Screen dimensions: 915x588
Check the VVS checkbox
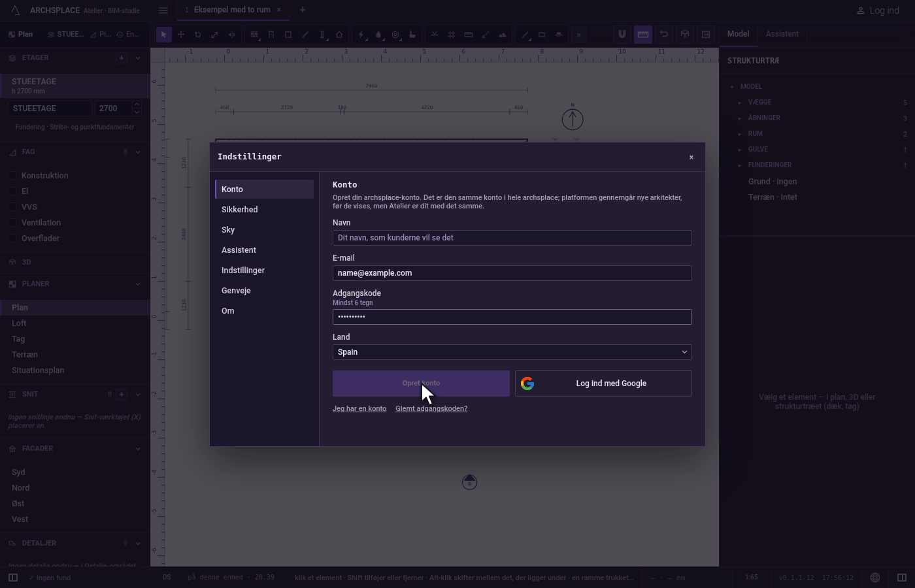[x=12, y=207]
